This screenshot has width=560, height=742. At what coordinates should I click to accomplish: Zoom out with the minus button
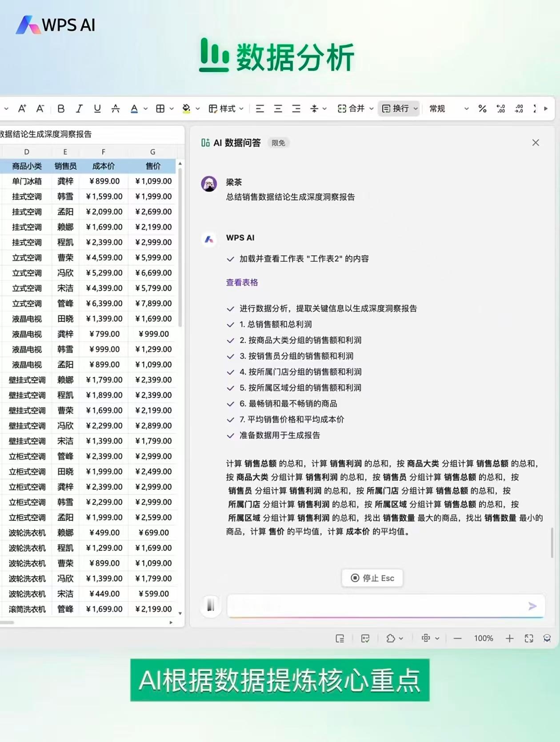click(x=457, y=638)
